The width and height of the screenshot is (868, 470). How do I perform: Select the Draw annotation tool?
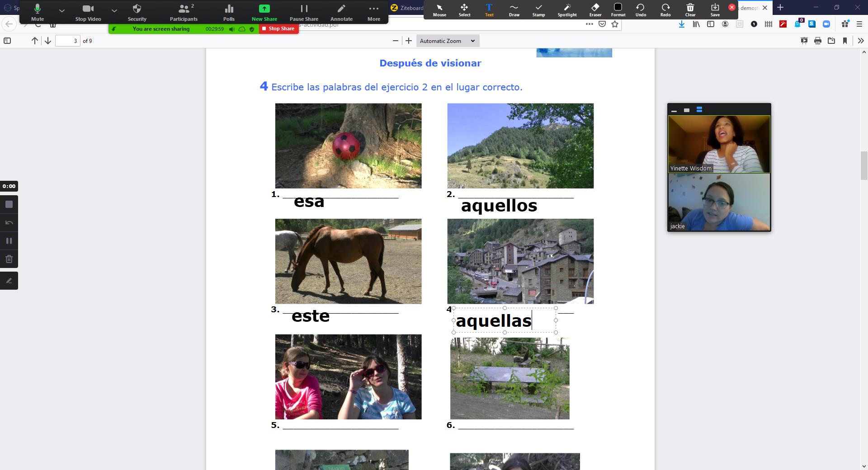[514, 10]
